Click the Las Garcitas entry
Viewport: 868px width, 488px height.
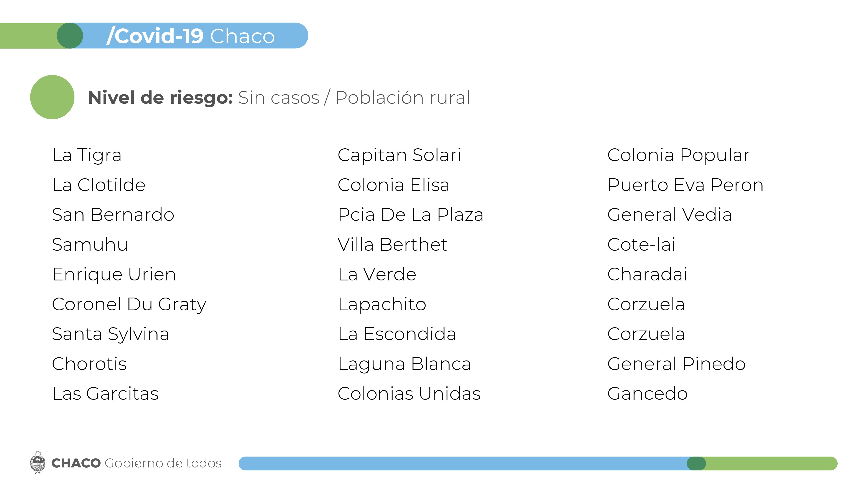(105, 393)
